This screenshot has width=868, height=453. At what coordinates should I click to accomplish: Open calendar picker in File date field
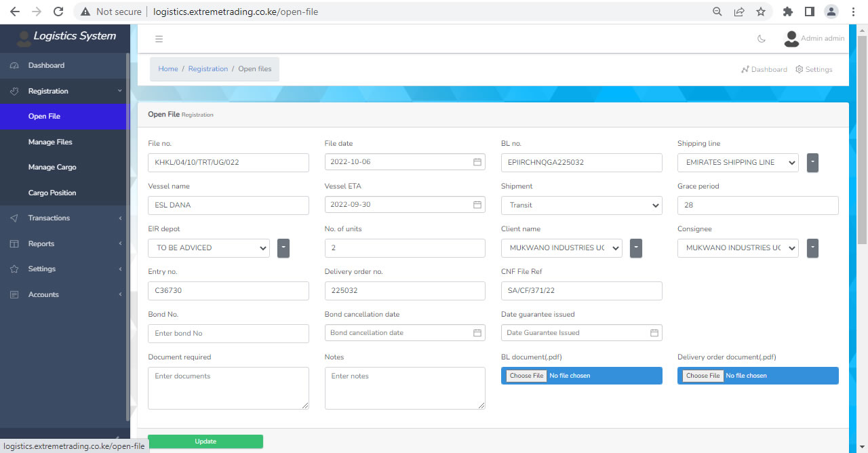coord(477,162)
